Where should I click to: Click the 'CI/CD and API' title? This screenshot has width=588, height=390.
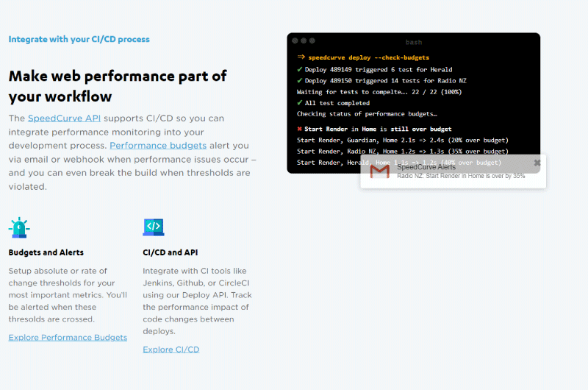[x=171, y=252]
